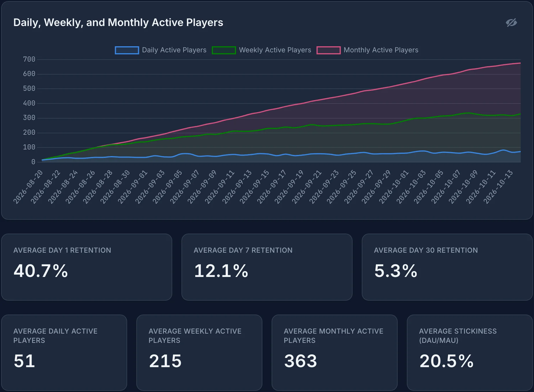The image size is (534, 392).
Task: Toggle Daily Active Players legend swatch
Action: click(127, 50)
